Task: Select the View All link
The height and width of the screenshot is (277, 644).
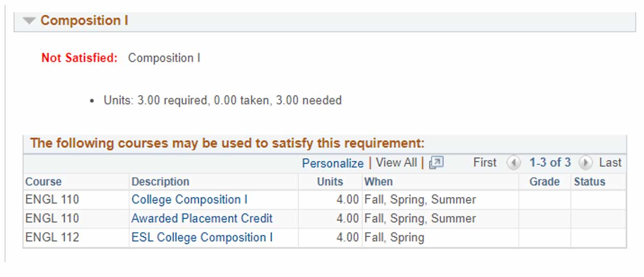Action: pos(396,163)
